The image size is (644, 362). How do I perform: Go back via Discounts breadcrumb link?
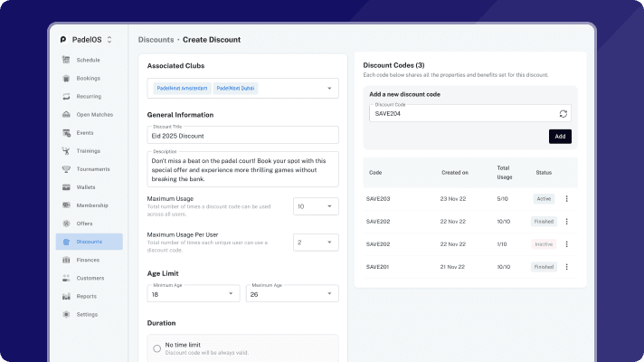[156, 40]
